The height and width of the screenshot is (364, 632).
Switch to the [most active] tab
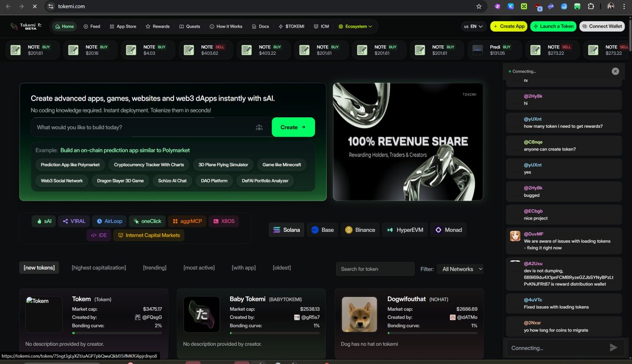tap(199, 268)
